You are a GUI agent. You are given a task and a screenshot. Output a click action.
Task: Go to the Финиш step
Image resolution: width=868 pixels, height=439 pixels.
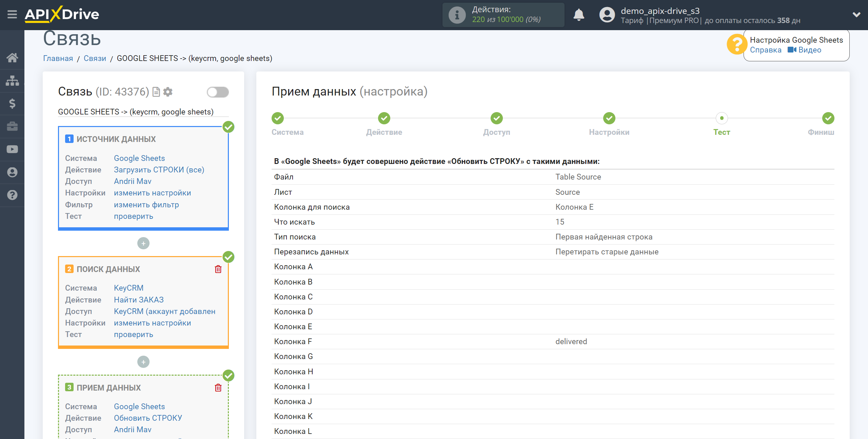(828, 118)
